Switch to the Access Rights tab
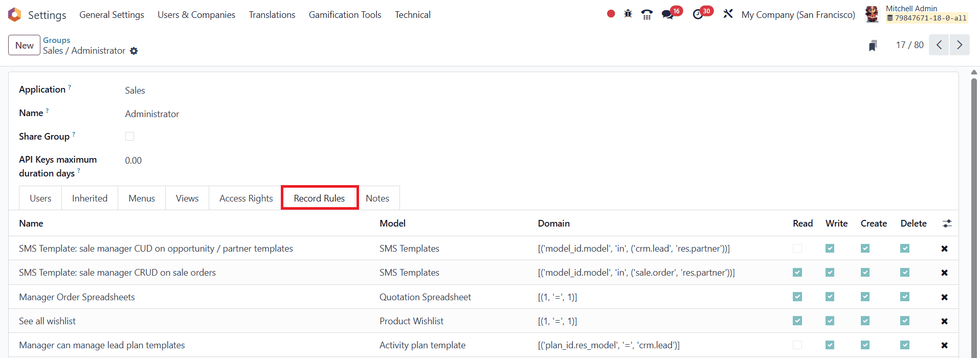Image resolution: width=980 pixels, height=358 pixels. click(x=246, y=198)
